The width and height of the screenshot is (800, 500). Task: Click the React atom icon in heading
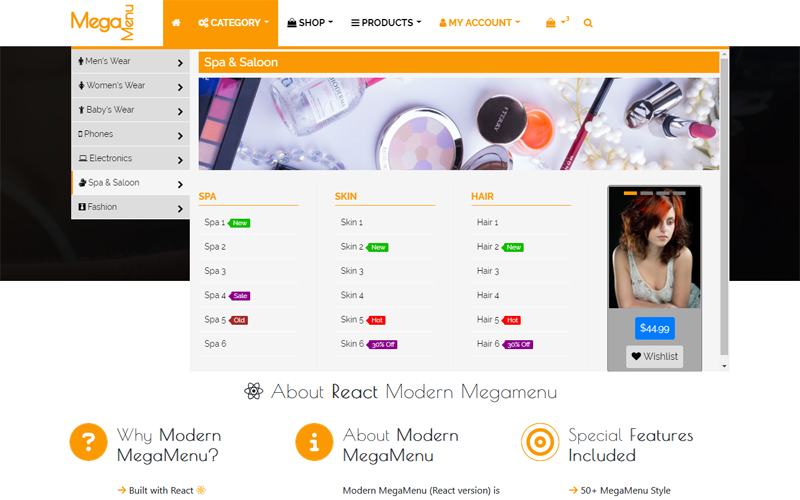pos(254,391)
